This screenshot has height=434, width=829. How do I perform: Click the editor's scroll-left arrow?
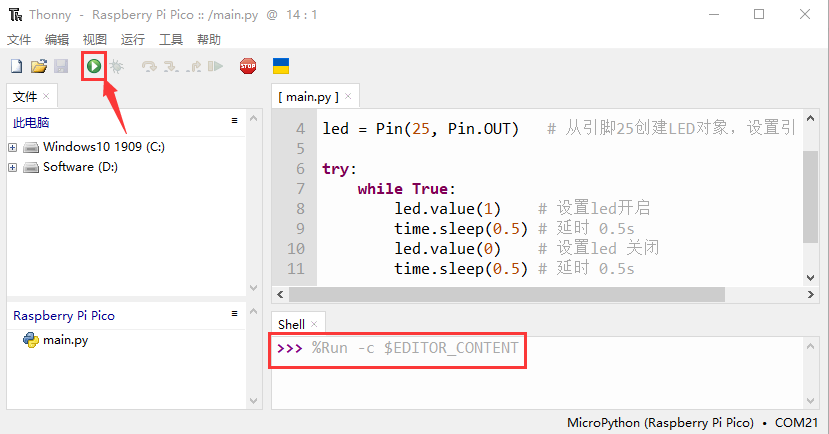(280, 294)
